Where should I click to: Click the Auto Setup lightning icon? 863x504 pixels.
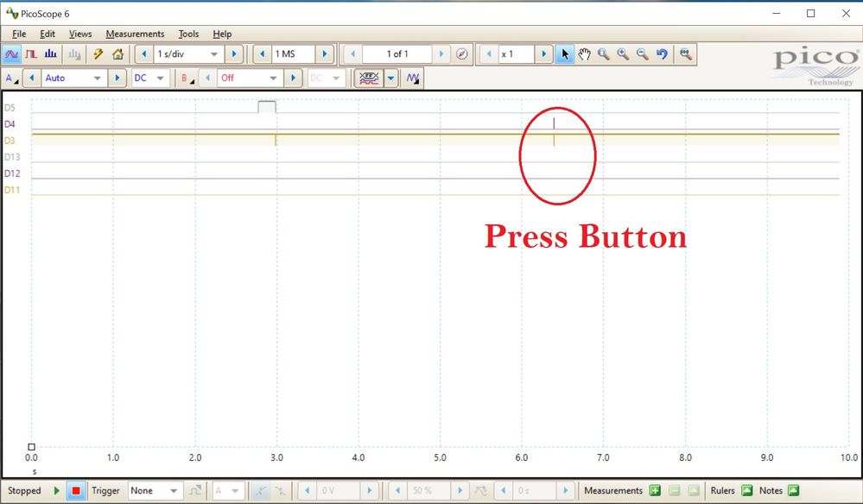pos(98,54)
